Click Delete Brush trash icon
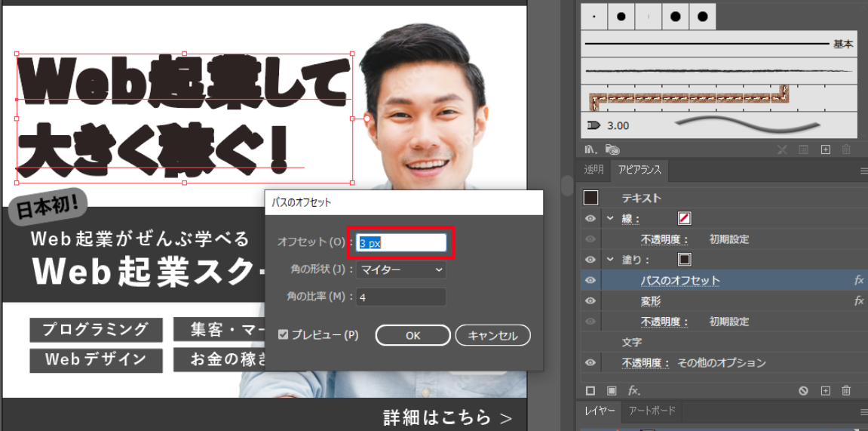This screenshot has height=431, width=868. [x=846, y=149]
